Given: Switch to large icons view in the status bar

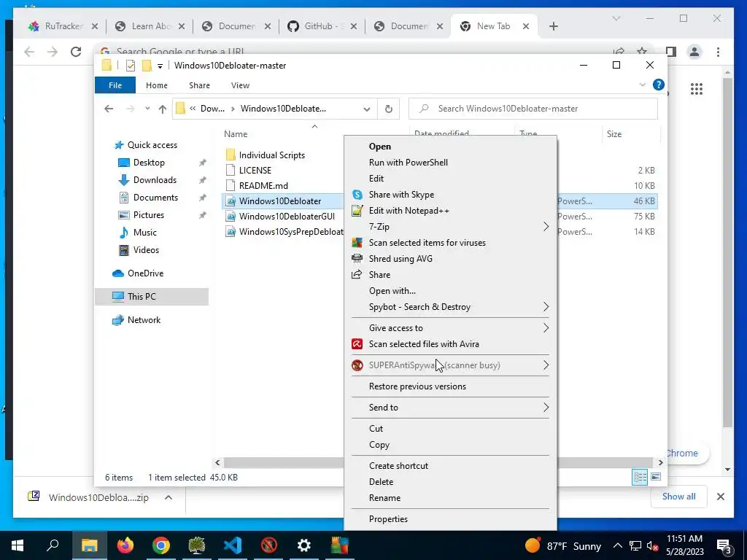Looking at the screenshot, I should [656, 477].
